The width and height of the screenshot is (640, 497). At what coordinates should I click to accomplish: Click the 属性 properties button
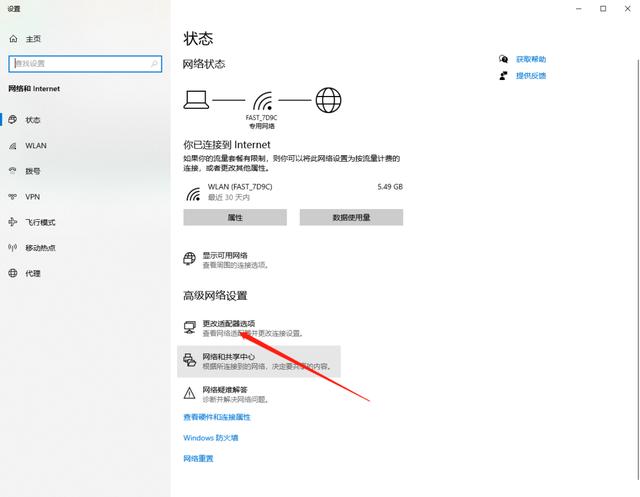(235, 217)
